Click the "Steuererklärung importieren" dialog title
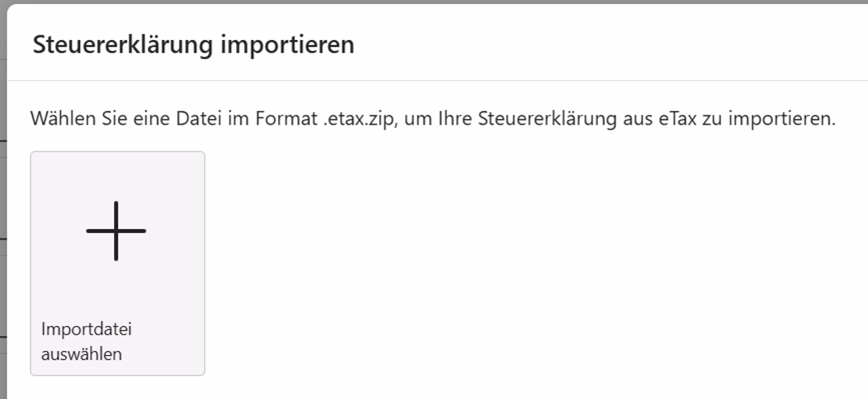This screenshot has width=868, height=399. pos(193,45)
